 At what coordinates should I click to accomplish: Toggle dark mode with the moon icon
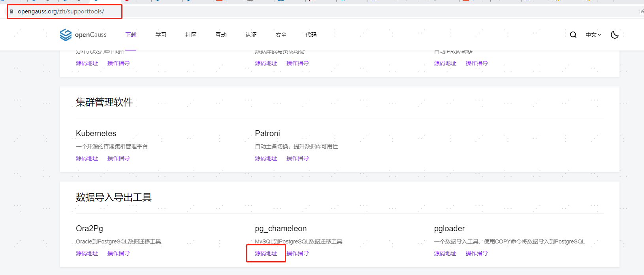pyautogui.click(x=614, y=35)
